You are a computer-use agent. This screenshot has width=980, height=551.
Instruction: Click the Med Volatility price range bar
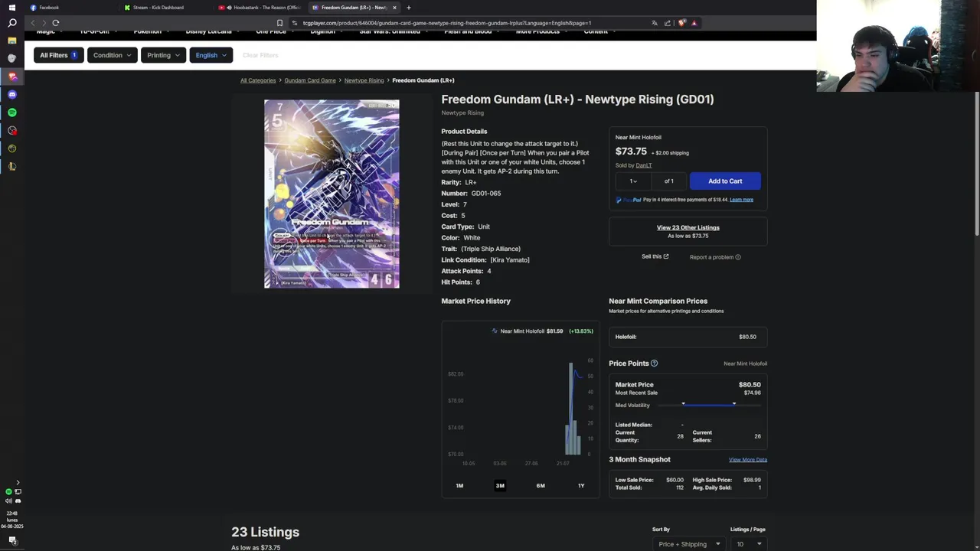(x=708, y=405)
